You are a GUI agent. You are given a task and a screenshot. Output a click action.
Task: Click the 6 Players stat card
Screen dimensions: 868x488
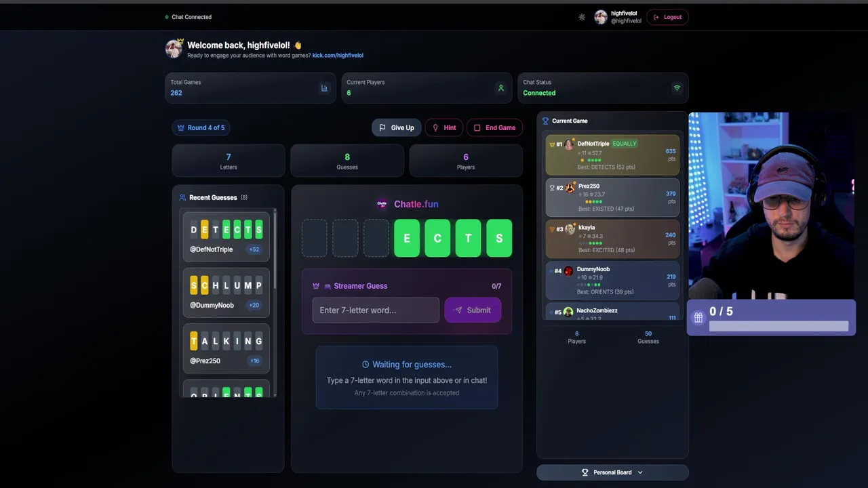tap(466, 161)
